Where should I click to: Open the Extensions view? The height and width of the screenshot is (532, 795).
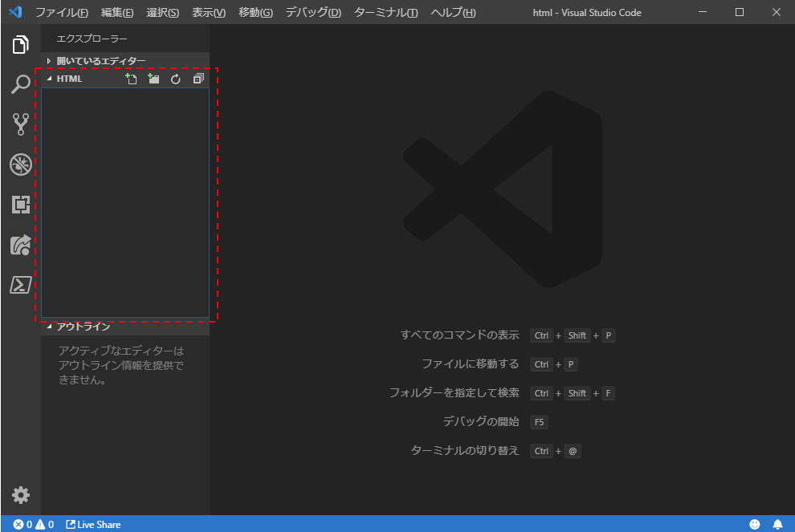coord(19,205)
